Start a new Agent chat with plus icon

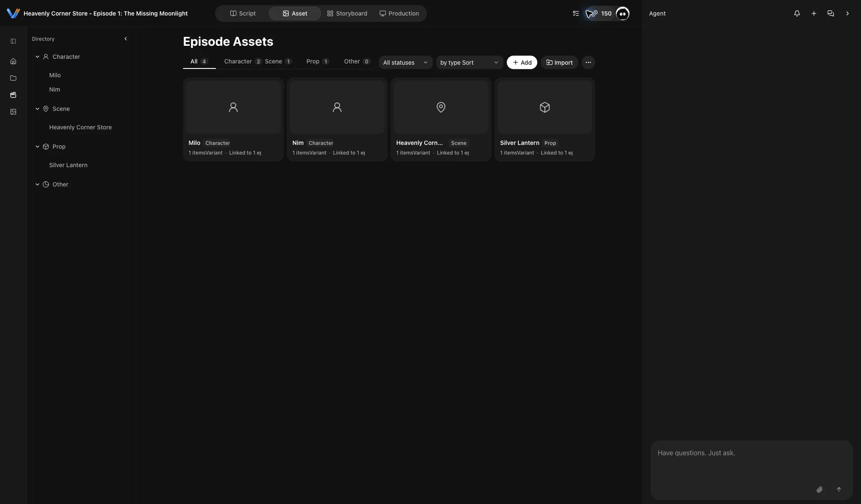tap(813, 13)
